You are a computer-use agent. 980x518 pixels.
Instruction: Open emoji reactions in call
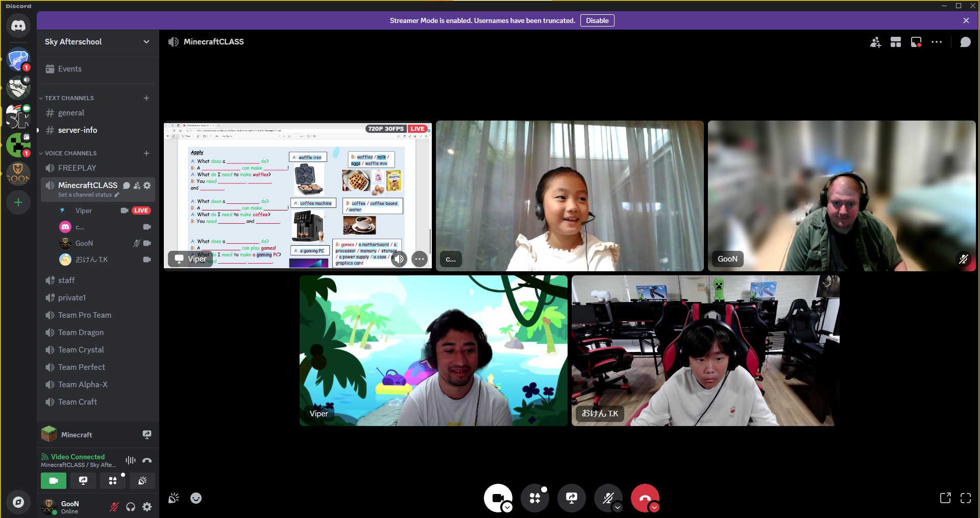click(x=196, y=498)
